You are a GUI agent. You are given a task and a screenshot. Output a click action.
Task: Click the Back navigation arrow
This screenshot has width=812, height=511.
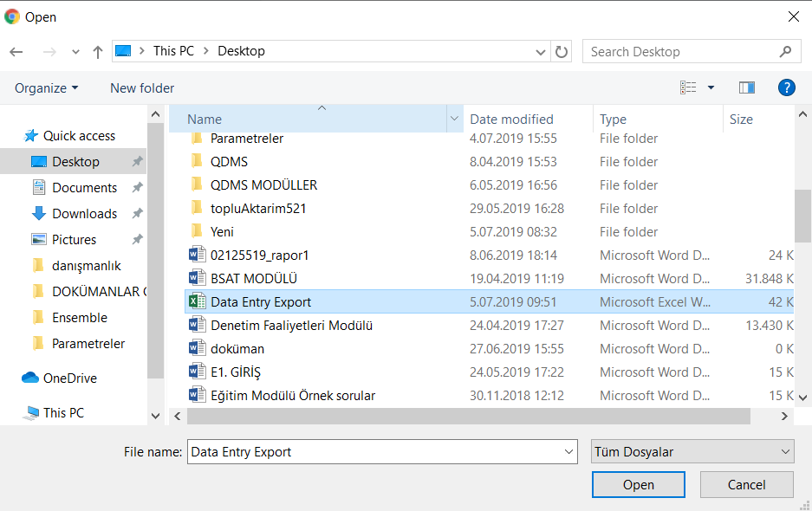[x=16, y=52]
